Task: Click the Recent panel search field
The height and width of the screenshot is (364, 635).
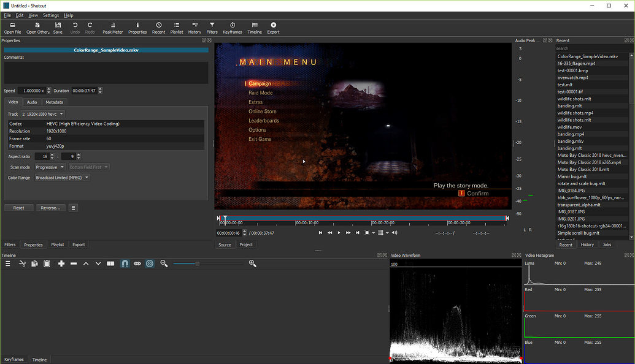Action: click(593, 48)
